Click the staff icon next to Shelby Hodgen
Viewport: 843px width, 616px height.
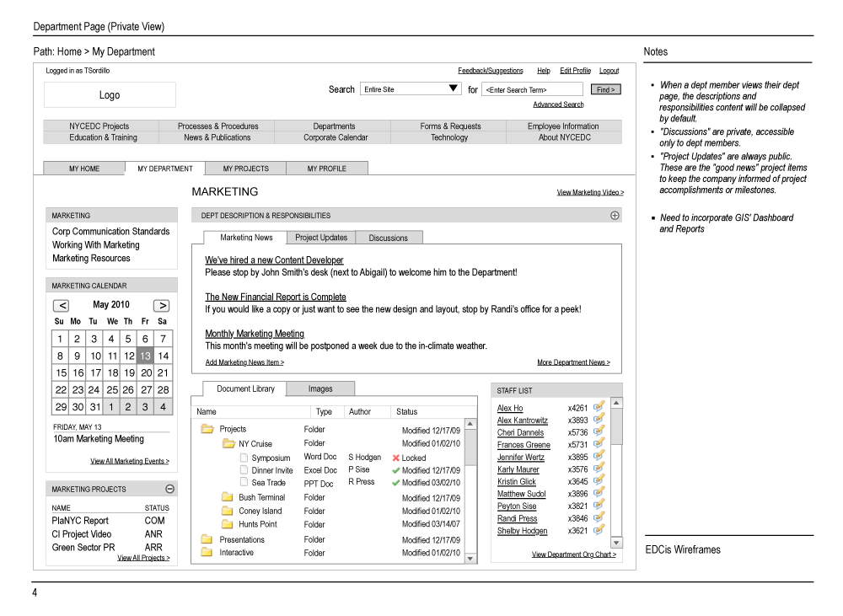click(598, 531)
